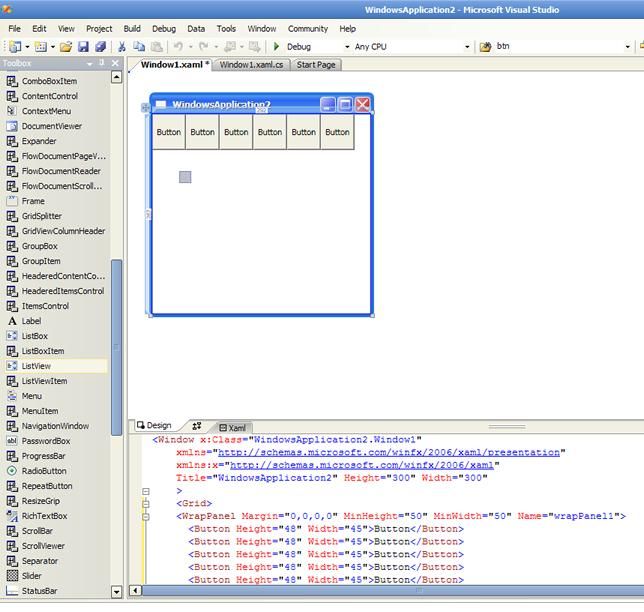
Task: Click the Copy toolbar icon
Action: [x=139, y=47]
